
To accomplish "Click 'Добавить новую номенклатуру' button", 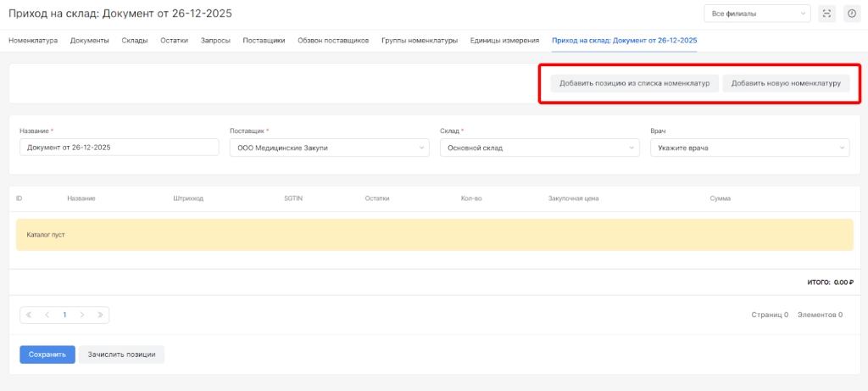I will [785, 84].
